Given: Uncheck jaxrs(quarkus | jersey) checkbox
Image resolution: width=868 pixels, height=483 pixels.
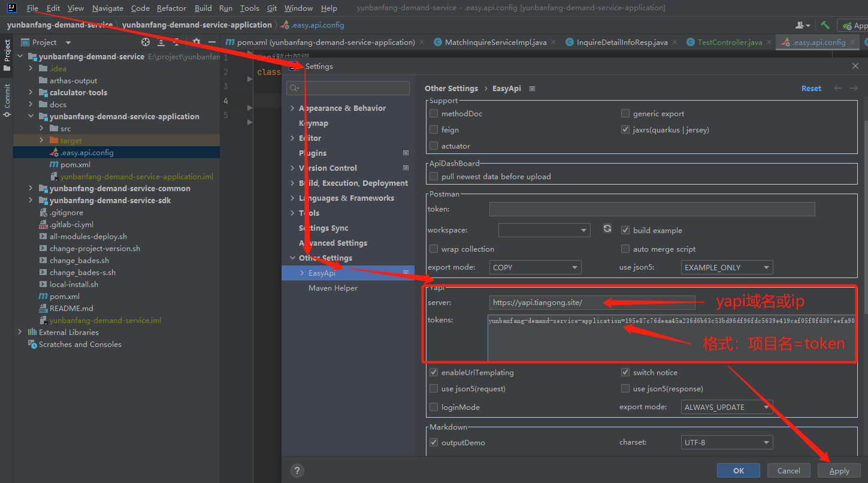Looking at the screenshot, I should point(625,129).
